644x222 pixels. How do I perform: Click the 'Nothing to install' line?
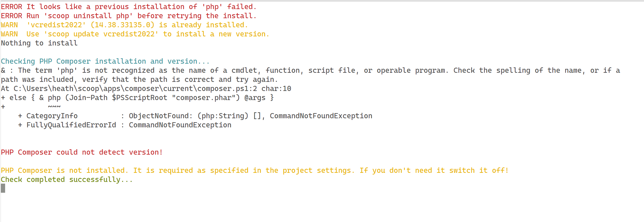[x=39, y=43]
